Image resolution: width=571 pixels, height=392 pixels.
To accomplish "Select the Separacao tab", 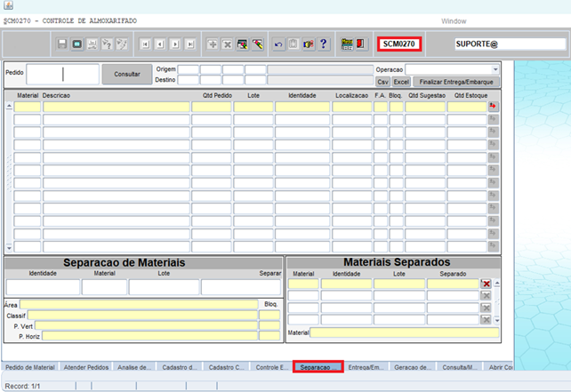I will click(318, 367).
